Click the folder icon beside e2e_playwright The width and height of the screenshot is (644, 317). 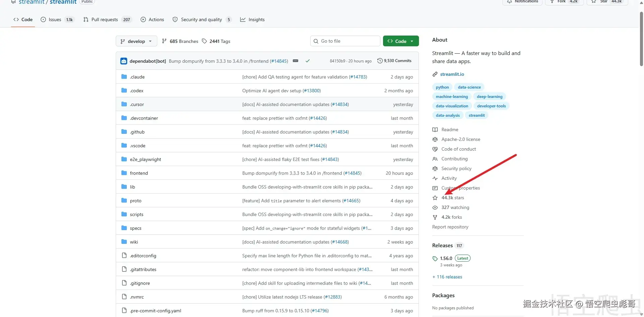click(x=124, y=159)
